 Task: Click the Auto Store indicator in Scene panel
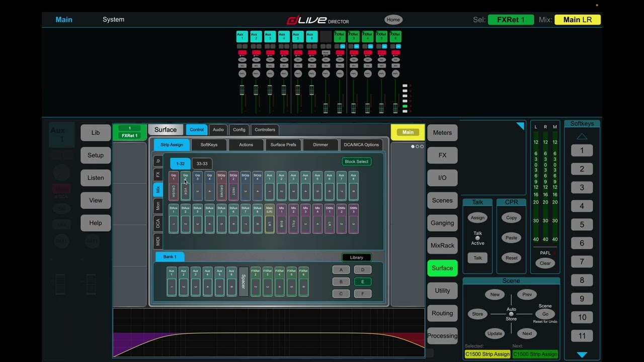click(x=511, y=314)
